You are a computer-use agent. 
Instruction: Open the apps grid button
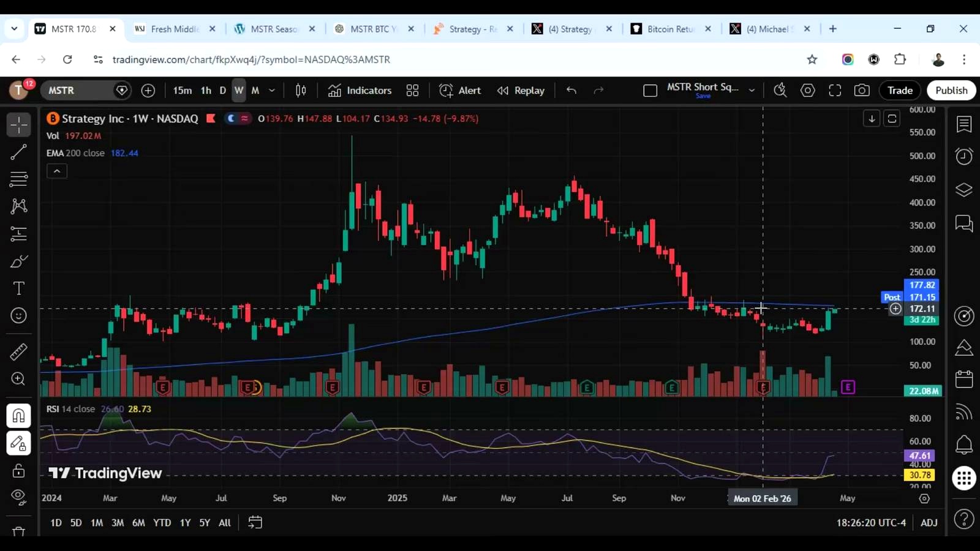(x=964, y=478)
